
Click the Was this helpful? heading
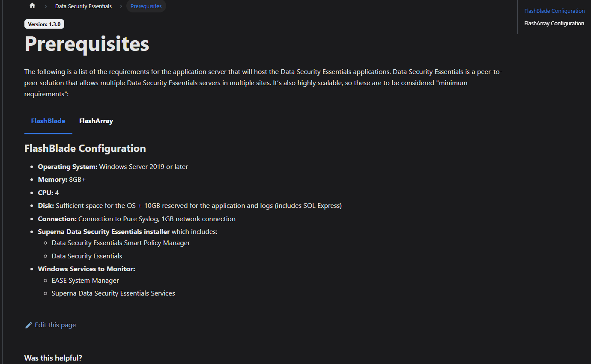53,358
